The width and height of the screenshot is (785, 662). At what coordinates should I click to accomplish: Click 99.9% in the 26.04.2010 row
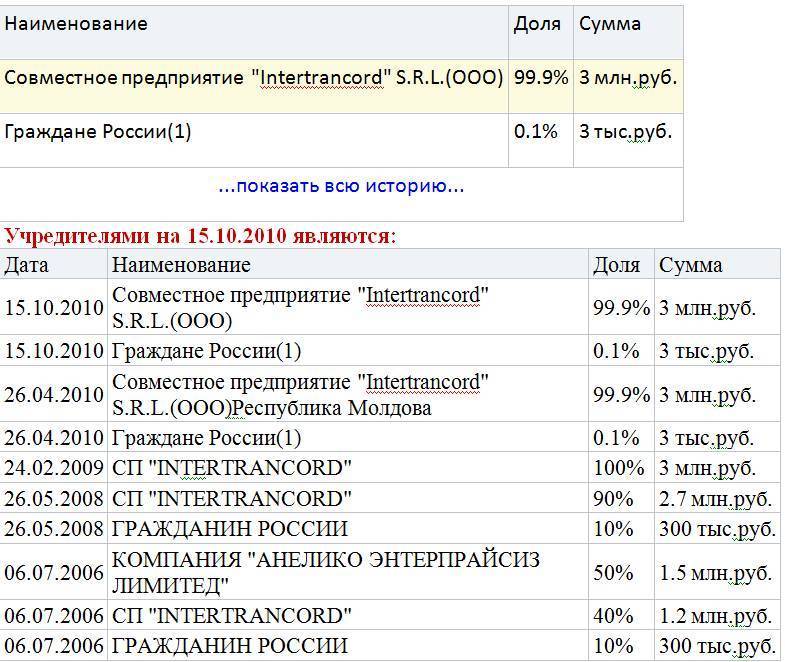(x=621, y=395)
